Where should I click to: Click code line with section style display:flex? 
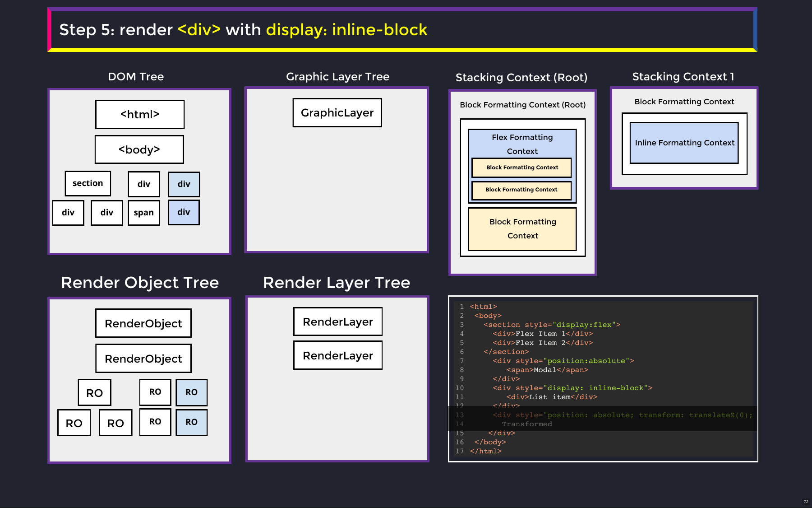pos(552,325)
